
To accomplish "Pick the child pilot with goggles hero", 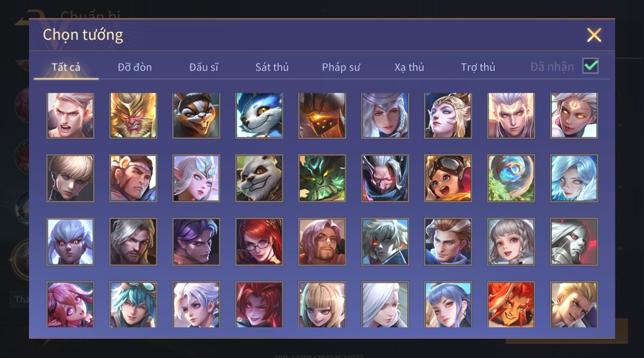I will 448,178.
